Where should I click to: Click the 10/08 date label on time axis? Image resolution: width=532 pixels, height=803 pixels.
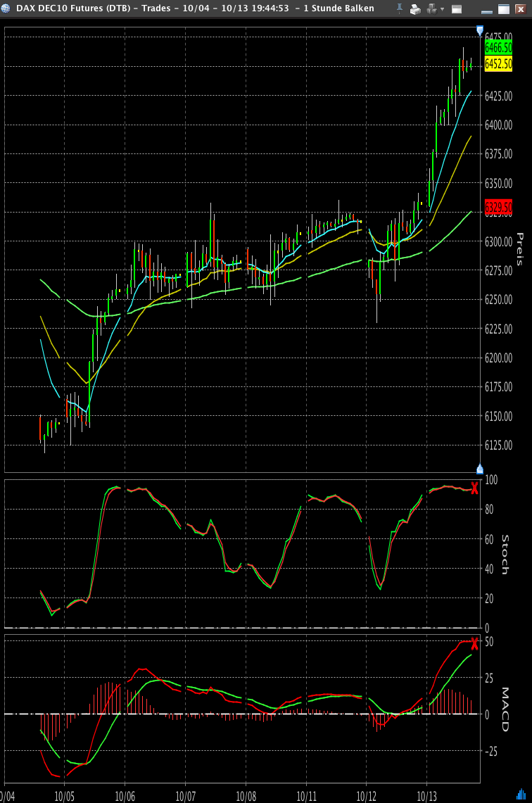[246, 797]
